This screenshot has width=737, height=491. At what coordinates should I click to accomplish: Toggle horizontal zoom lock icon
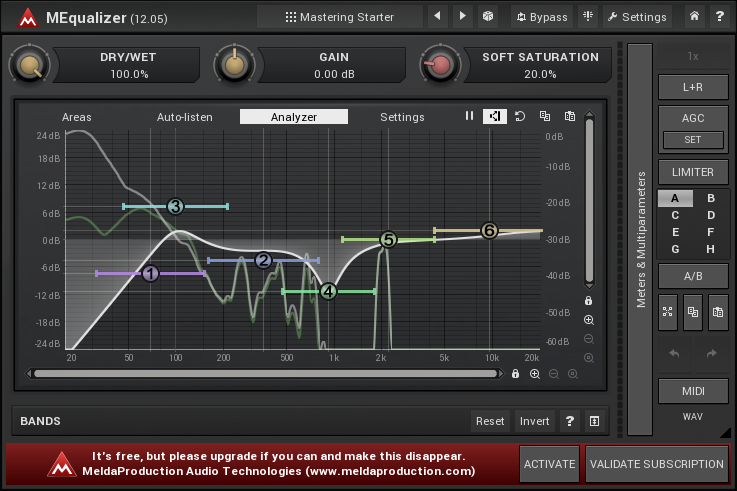point(516,374)
